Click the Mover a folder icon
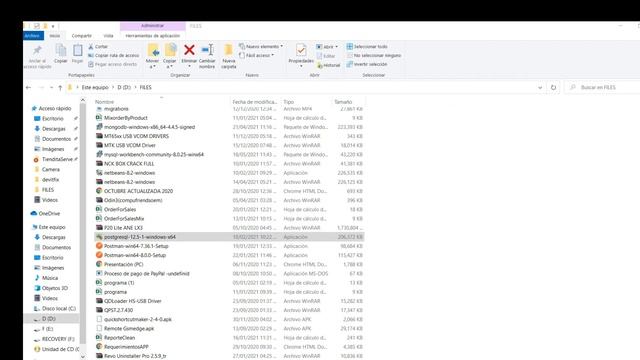This screenshot has height=360, width=640. click(x=153, y=51)
